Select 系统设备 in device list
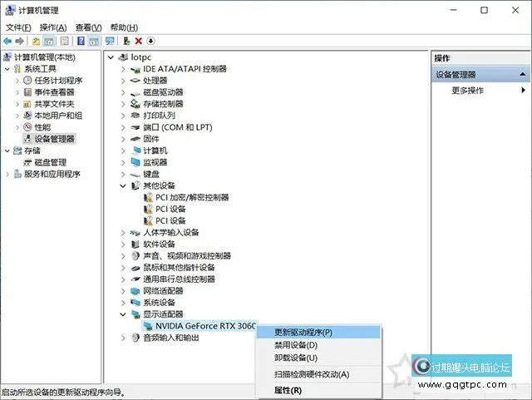The width and height of the screenshot is (532, 400). pos(159,303)
